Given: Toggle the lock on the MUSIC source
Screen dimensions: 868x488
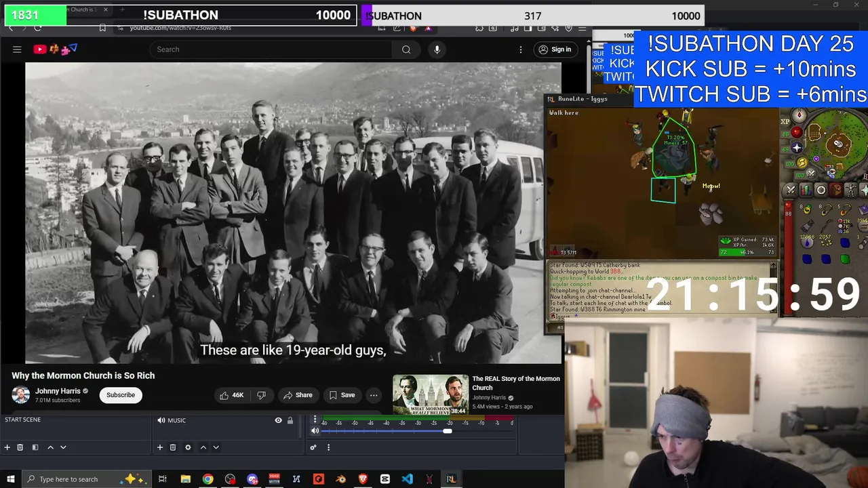Looking at the screenshot, I should pyautogui.click(x=290, y=420).
